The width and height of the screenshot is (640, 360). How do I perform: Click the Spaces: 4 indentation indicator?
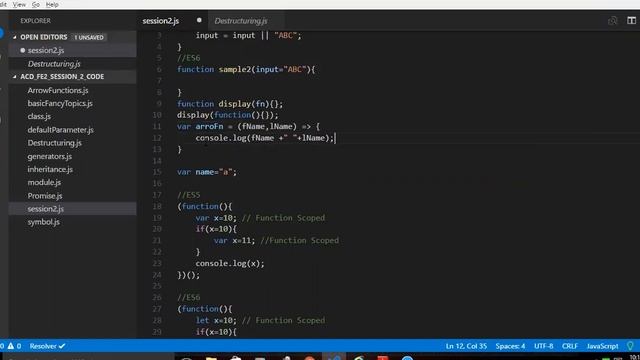point(510,346)
